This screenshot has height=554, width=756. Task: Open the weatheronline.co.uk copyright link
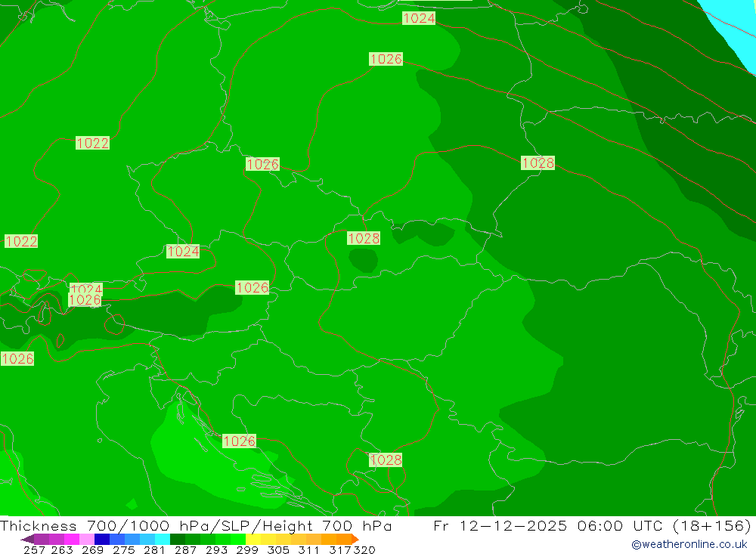click(689, 544)
